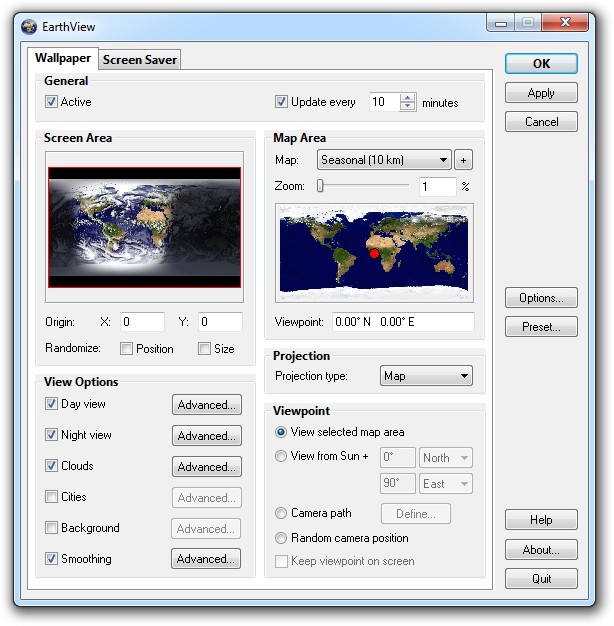
Task: Open Advanced settings for Clouds
Action: [207, 467]
